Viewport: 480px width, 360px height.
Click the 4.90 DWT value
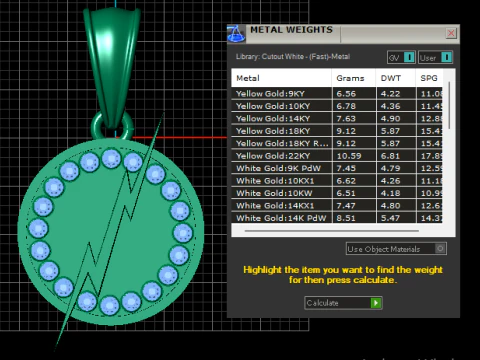(x=390, y=118)
